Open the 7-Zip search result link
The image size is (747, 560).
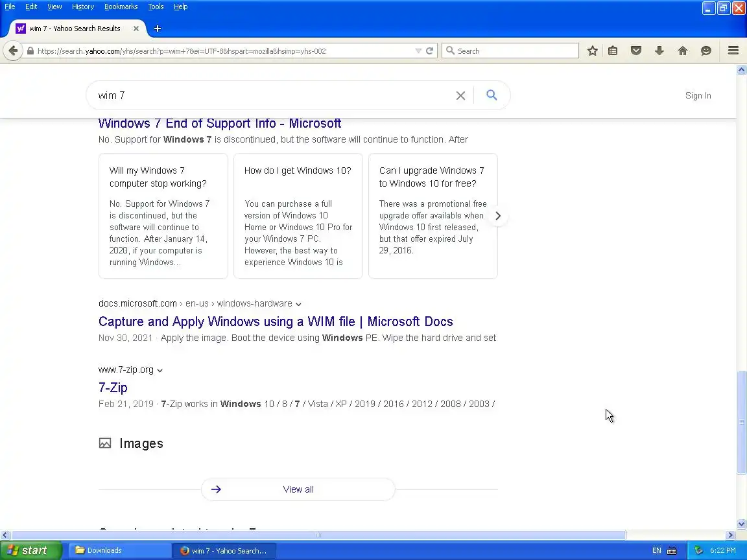pos(113,388)
